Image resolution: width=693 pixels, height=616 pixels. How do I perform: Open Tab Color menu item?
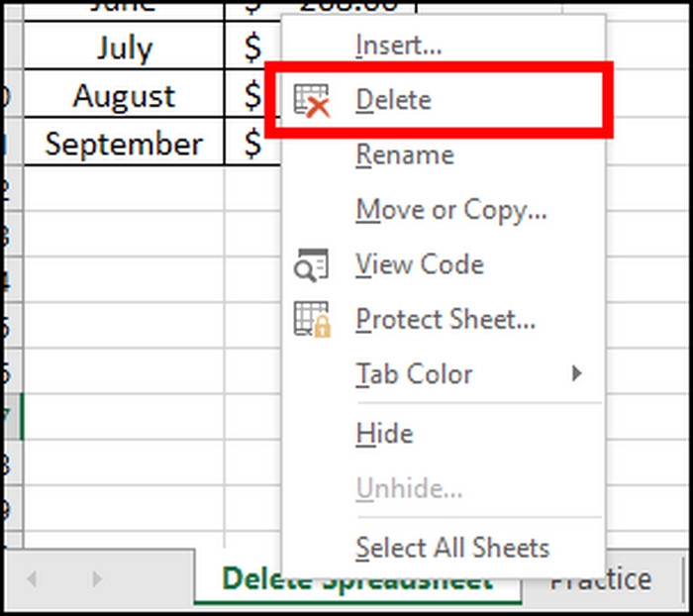coord(414,373)
